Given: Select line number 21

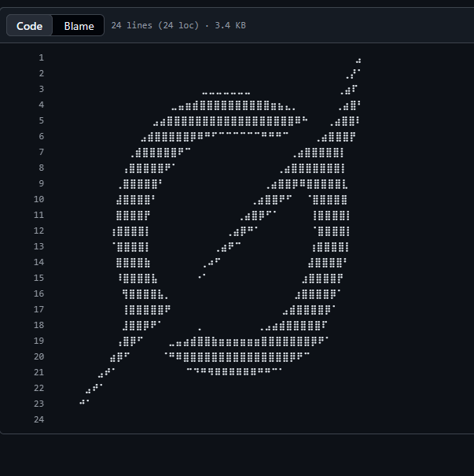Looking at the screenshot, I should coord(39,372).
